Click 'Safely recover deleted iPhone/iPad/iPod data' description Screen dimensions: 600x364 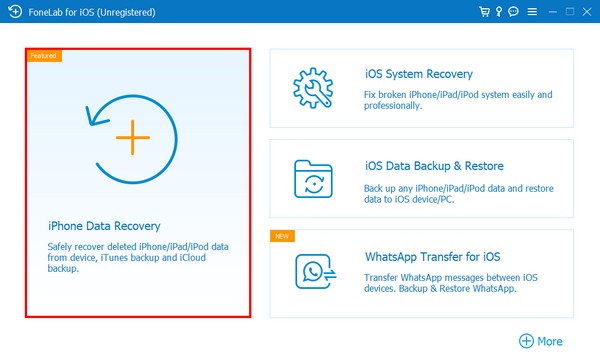pyautogui.click(x=138, y=257)
